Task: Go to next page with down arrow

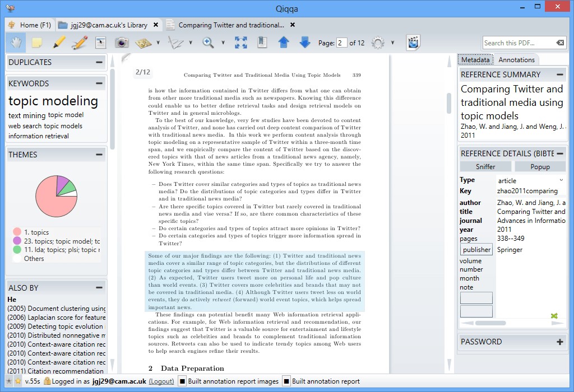Action: click(x=304, y=43)
